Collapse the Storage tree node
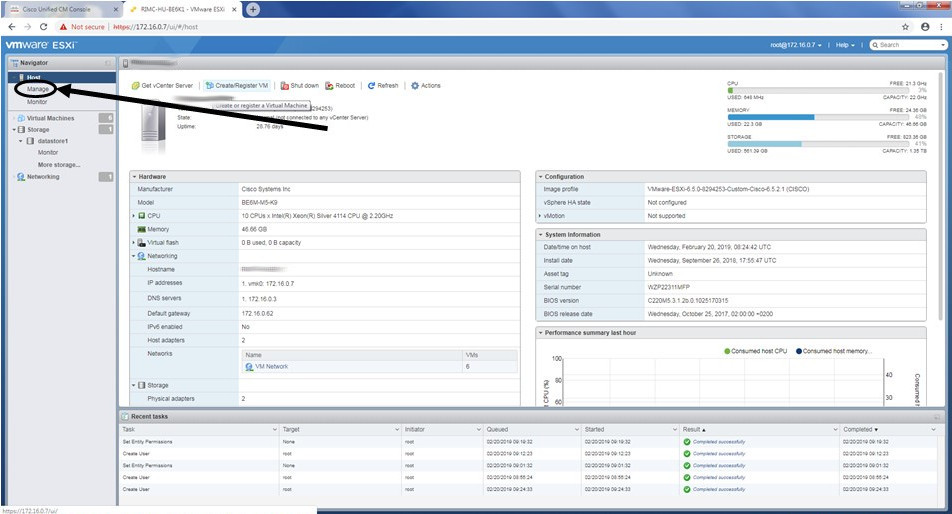The image size is (952, 514). point(14,130)
